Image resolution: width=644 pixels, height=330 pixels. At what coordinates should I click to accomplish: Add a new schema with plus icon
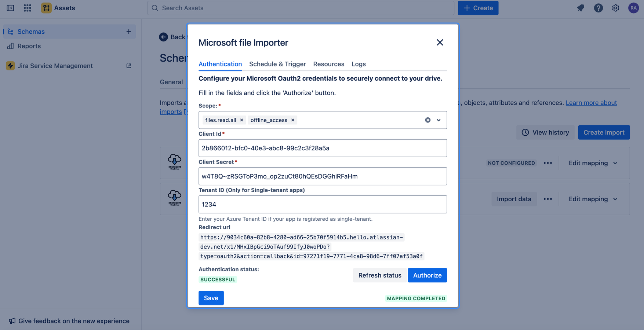129,32
